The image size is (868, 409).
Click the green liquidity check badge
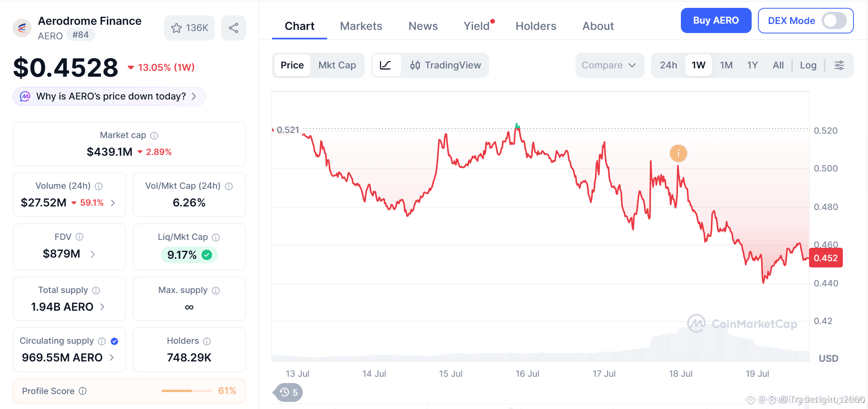[207, 255]
